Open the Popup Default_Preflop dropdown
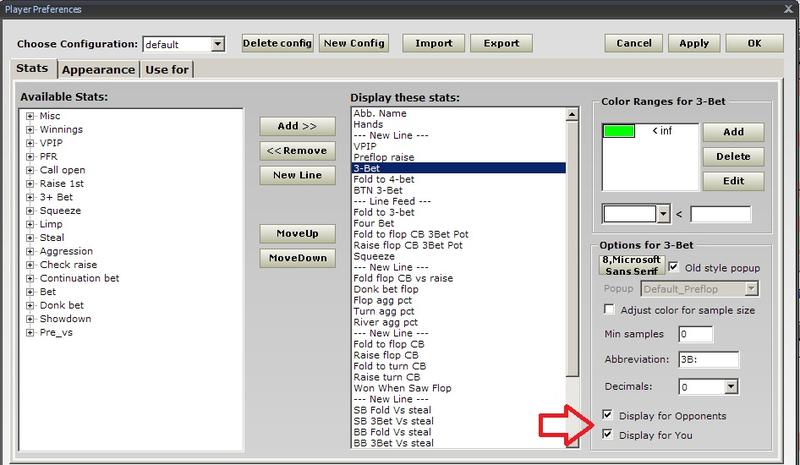The width and height of the screenshot is (800, 465). click(x=751, y=289)
